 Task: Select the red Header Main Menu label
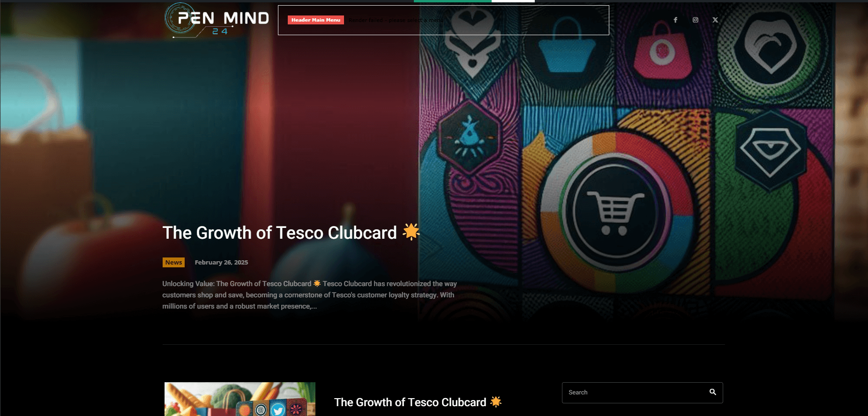pyautogui.click(x=316, y=20)
